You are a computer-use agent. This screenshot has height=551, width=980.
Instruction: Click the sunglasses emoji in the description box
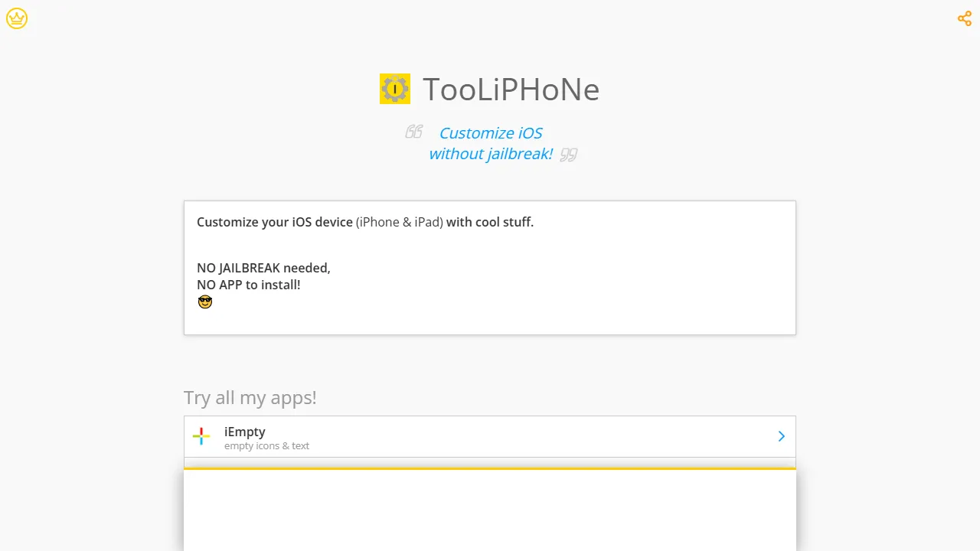205,302
